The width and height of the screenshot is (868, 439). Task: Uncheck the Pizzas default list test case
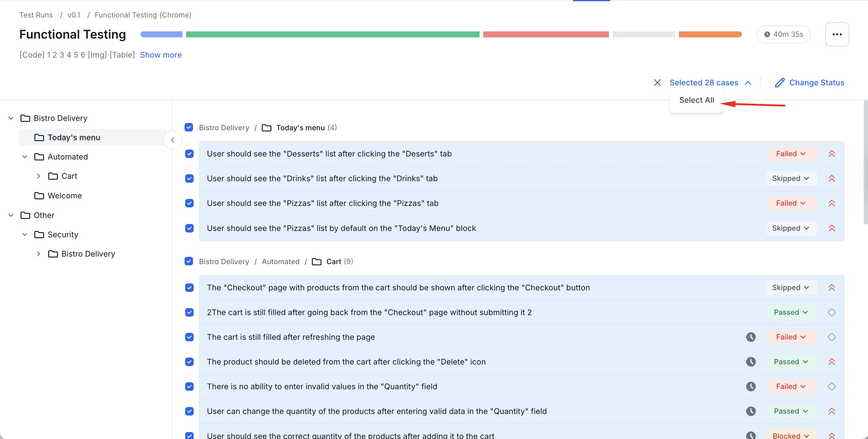click(189, 228)
